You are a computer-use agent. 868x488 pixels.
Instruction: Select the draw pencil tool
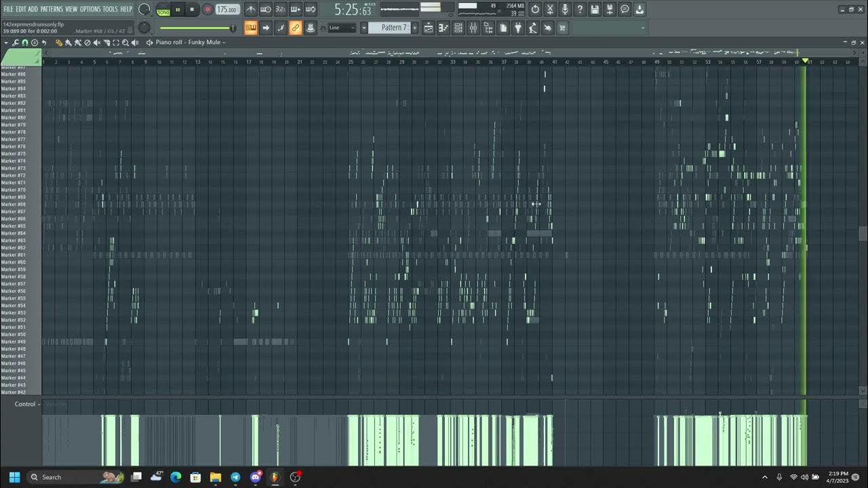59,43
